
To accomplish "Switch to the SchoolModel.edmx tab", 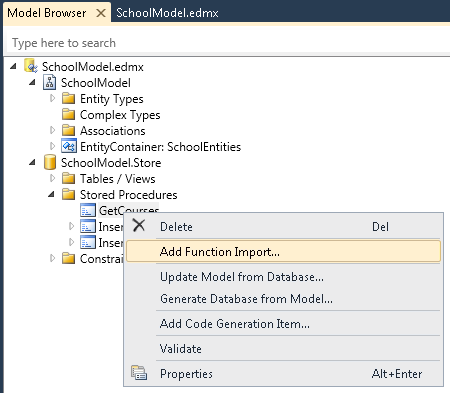I will pyautogui.click(x=167, y=13).
